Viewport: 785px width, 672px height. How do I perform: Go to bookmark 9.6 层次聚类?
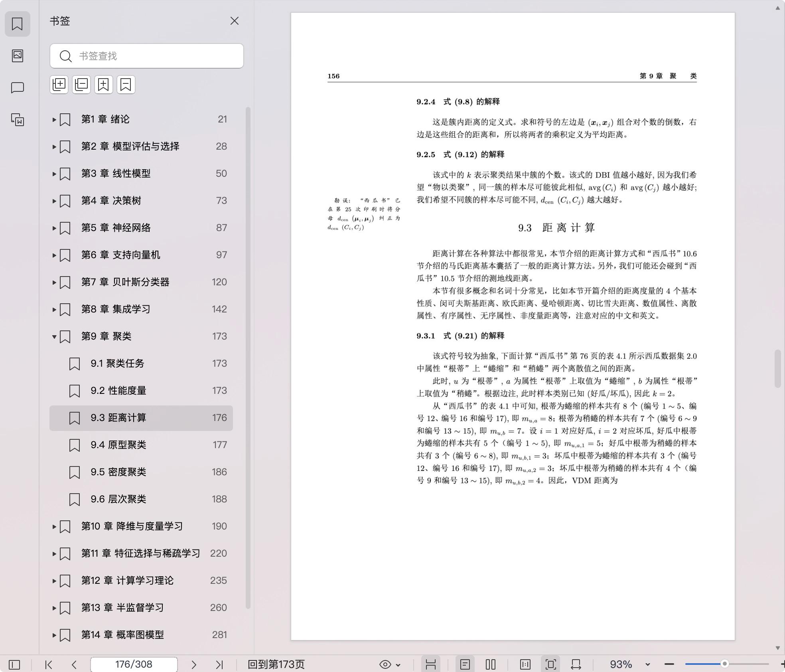[x=141, y=499]
